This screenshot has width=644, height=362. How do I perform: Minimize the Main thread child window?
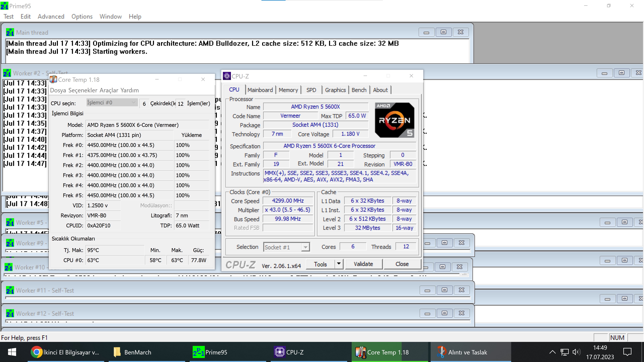[426, 32]
